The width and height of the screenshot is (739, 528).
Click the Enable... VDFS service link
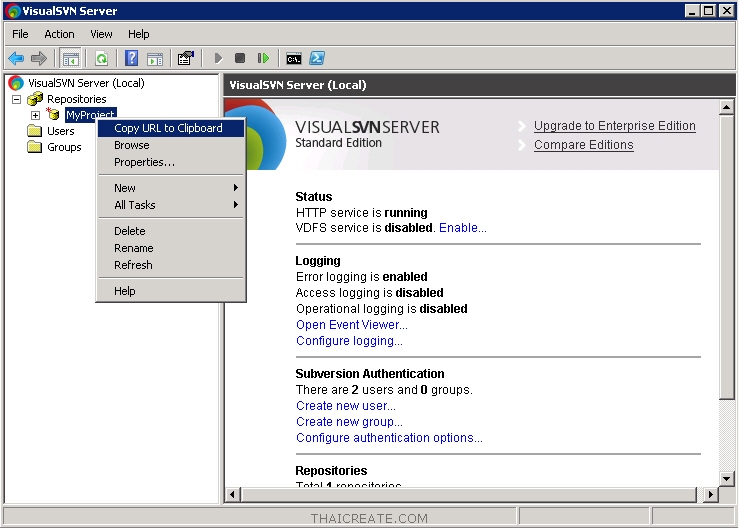[x=463, y=228]
